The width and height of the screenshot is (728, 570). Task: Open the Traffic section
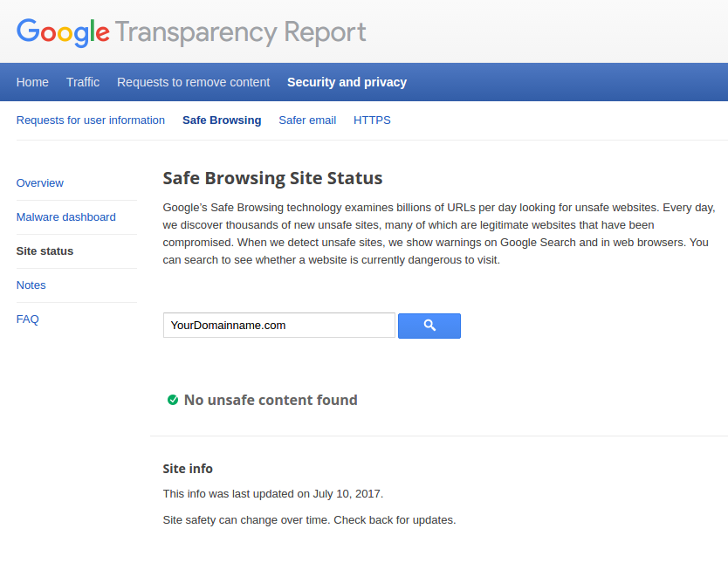coord(82,81)
